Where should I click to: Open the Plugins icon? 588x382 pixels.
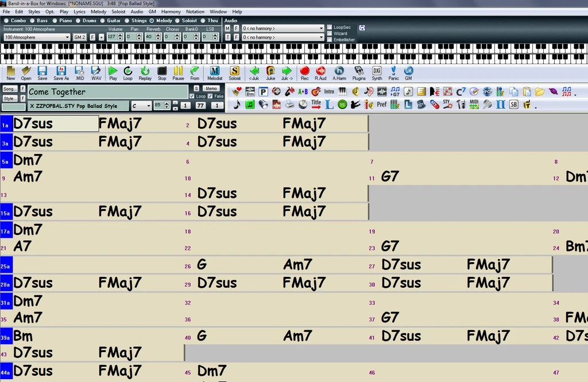(x=359, y=73)
